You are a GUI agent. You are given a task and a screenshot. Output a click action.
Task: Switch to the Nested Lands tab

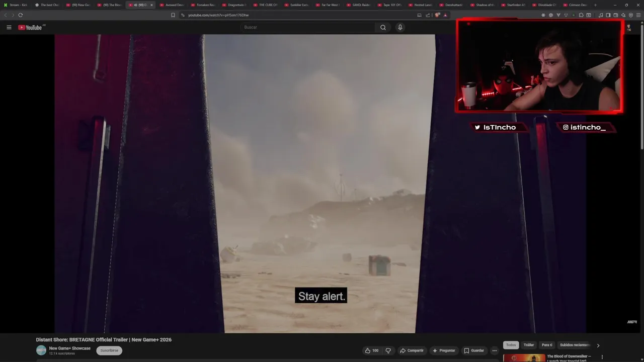click(421, 5)
